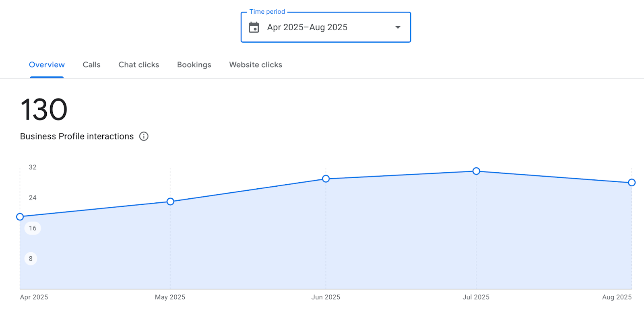Click the Apr 2025 data point on chart
Viewport: 644px width, 313px height.
pyautogui.click(x=20, y=217)
